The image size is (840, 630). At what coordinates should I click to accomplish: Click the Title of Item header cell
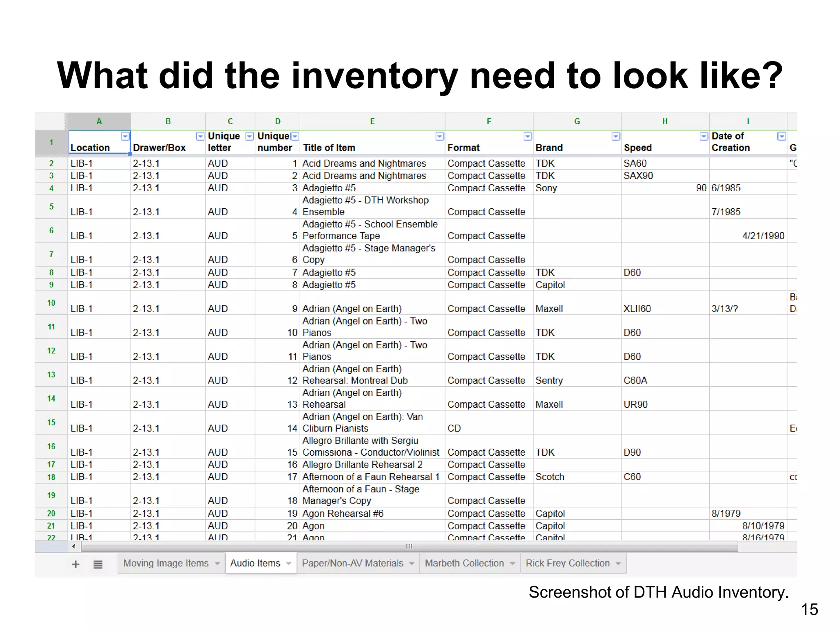(x=372, y=142)
